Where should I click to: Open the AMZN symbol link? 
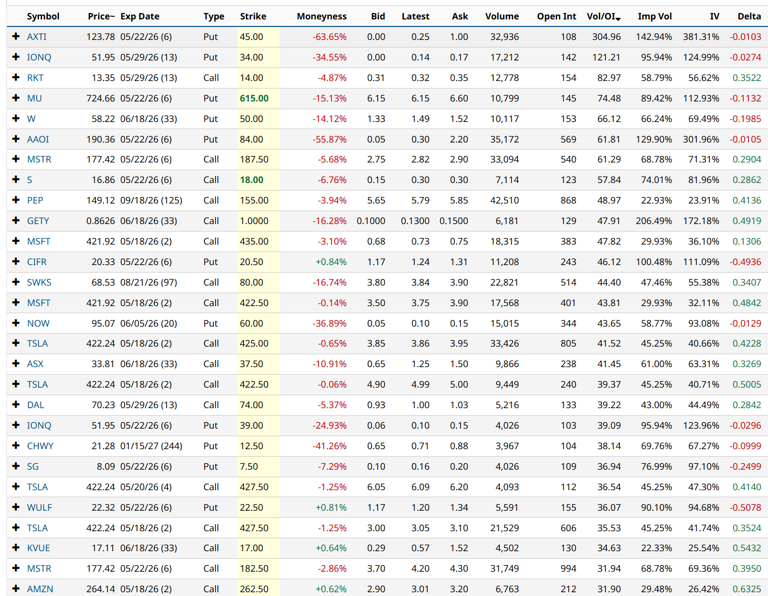pos(40,589)
